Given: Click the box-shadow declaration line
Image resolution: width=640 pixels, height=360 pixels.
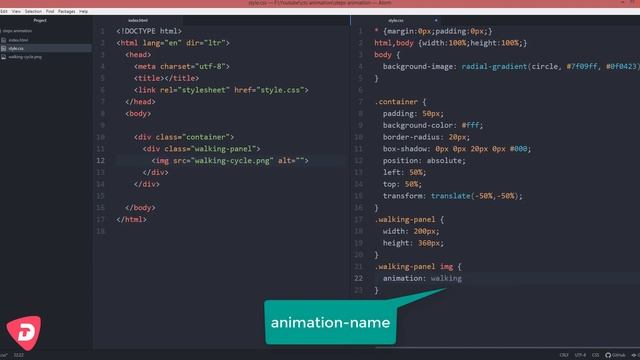Looking at the screenshot, I should pos(457,149).
